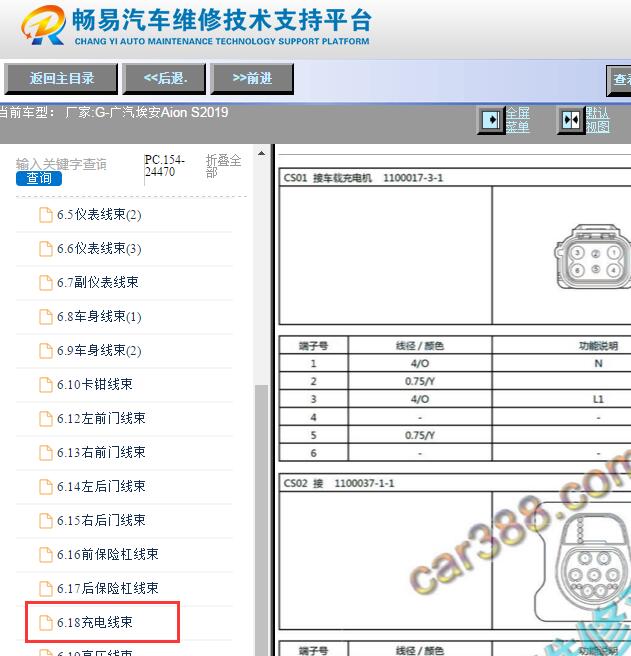
Task: Select 6.15右后门线束 entry
Action: (x=101, y=520)
